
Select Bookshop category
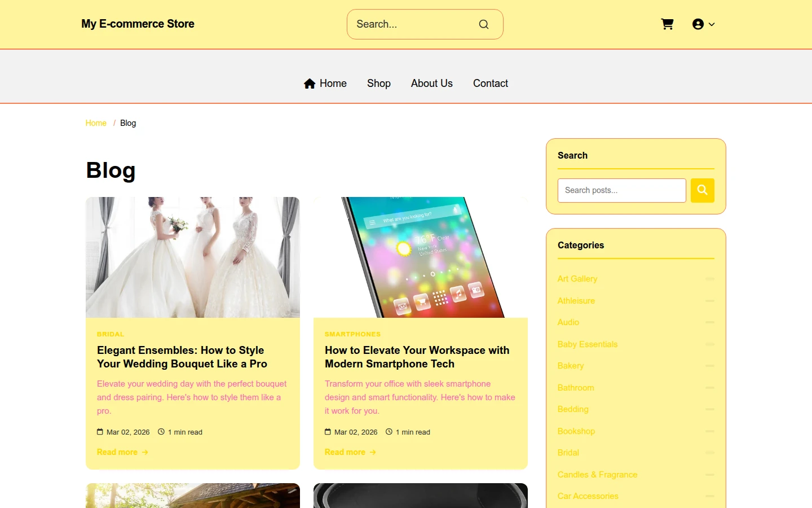(x=576, y=431)
